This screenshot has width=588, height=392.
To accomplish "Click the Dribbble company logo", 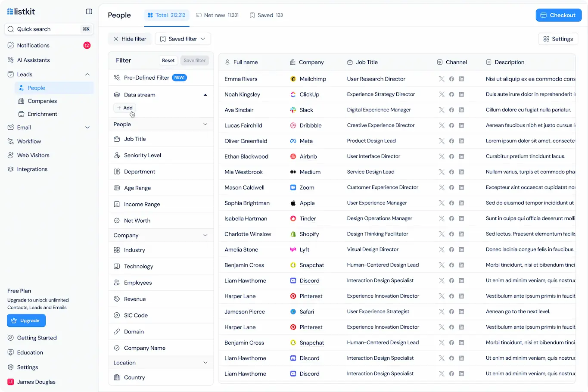I will [293, 125].
